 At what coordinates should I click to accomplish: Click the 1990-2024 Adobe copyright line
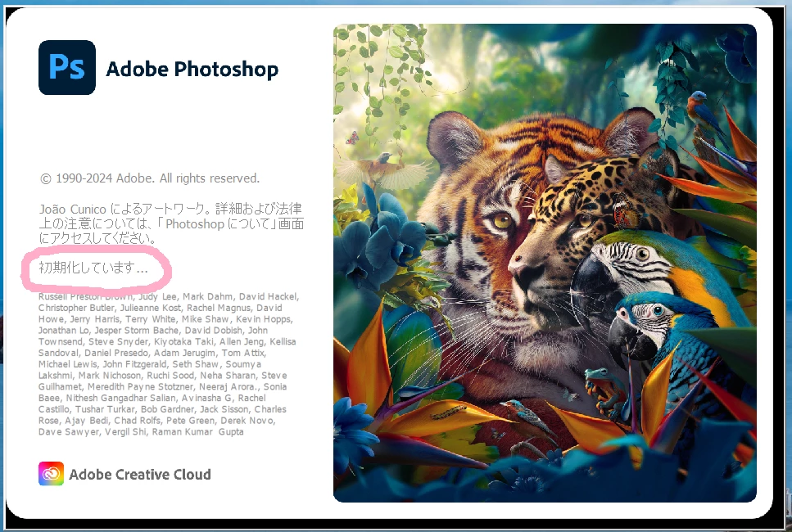point(150,178)
